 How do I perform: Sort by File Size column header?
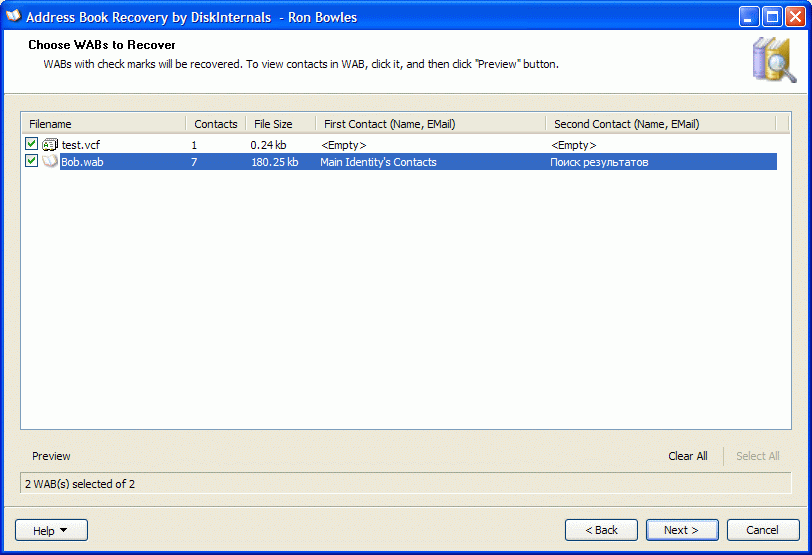pos(281,124)
